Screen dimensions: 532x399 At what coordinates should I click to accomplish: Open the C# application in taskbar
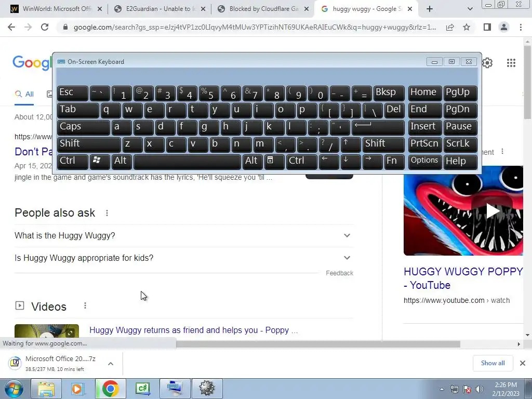click(x=142, y=389)
